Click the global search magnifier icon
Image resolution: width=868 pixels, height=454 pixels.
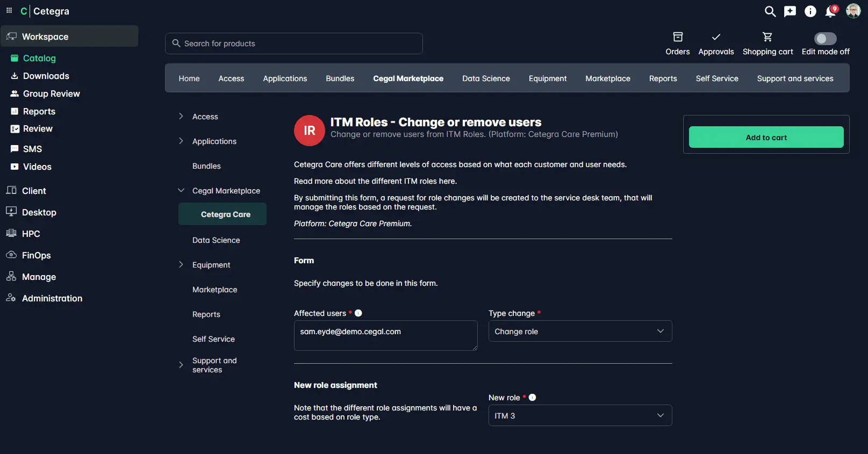[770, 11]
